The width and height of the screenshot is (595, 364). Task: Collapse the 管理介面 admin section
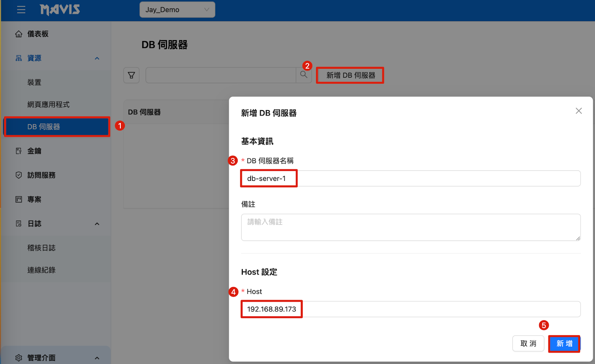point(97,358)
